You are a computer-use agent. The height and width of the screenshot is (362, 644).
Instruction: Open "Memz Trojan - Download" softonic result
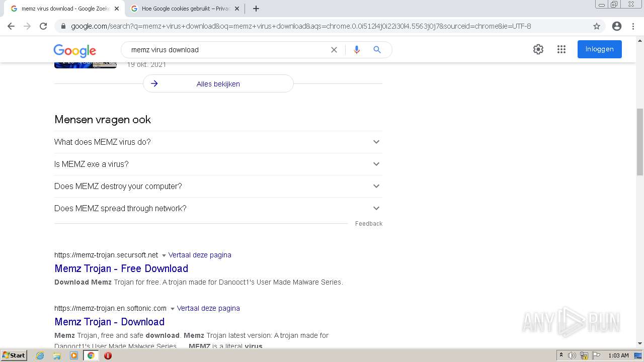tap(110, 322)
